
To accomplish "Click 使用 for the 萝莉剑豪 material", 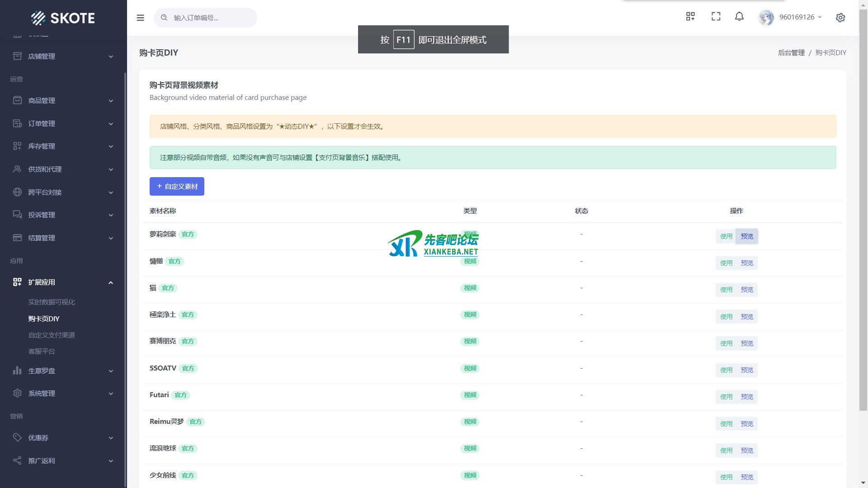I will point(726,236).
